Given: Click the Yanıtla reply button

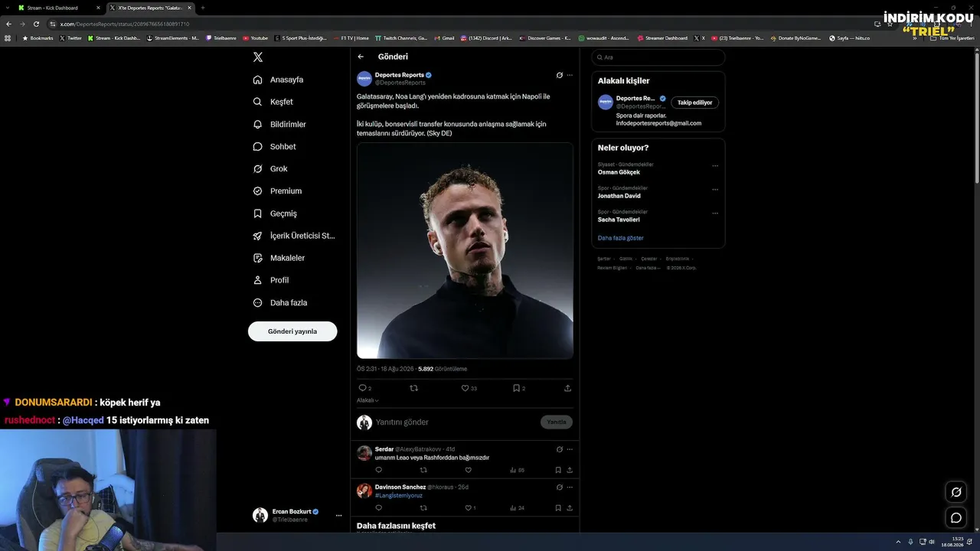Looking at the screenshot, I should click(557, 422).
